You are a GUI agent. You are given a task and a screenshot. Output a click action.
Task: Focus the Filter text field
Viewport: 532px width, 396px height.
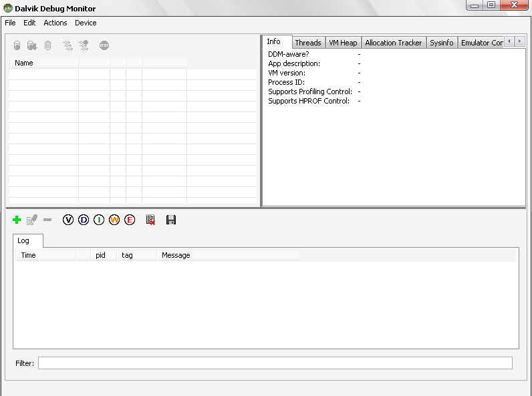pyautogui.click(x=275, y=363)
